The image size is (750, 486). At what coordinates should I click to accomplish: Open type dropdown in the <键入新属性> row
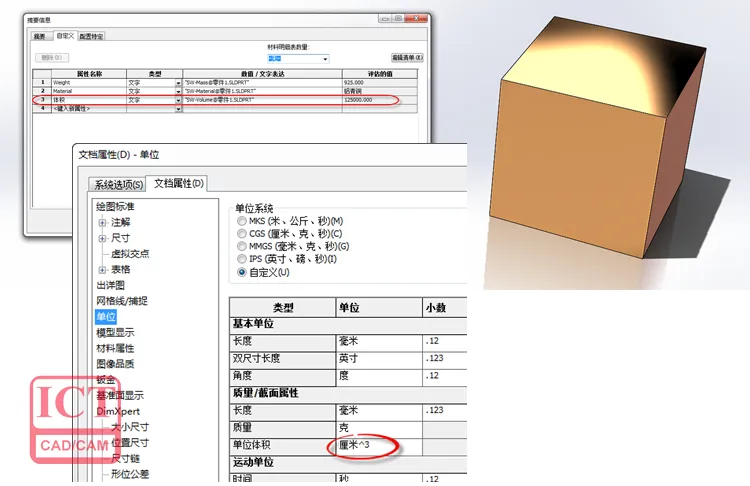(x=178, y=109)
